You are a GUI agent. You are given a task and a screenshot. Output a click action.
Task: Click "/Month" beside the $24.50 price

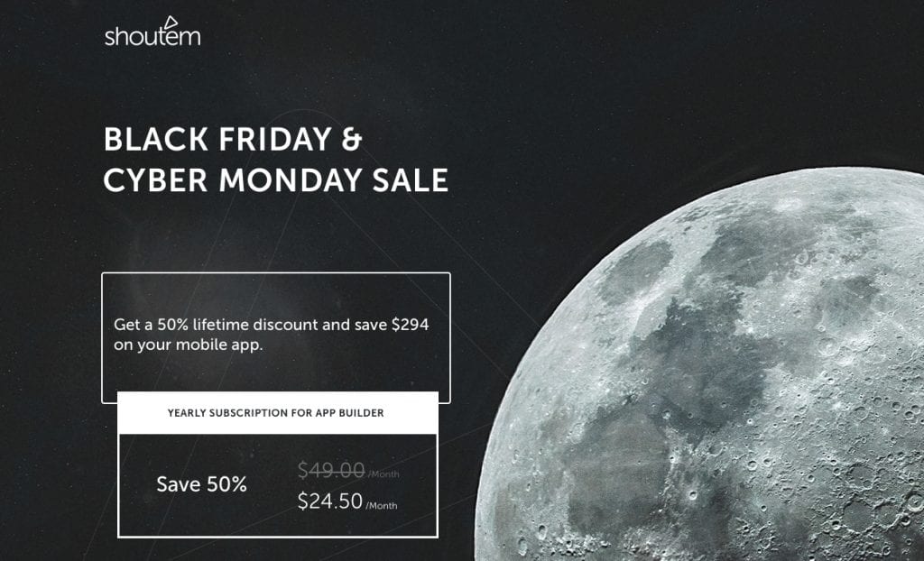[382, 506]
